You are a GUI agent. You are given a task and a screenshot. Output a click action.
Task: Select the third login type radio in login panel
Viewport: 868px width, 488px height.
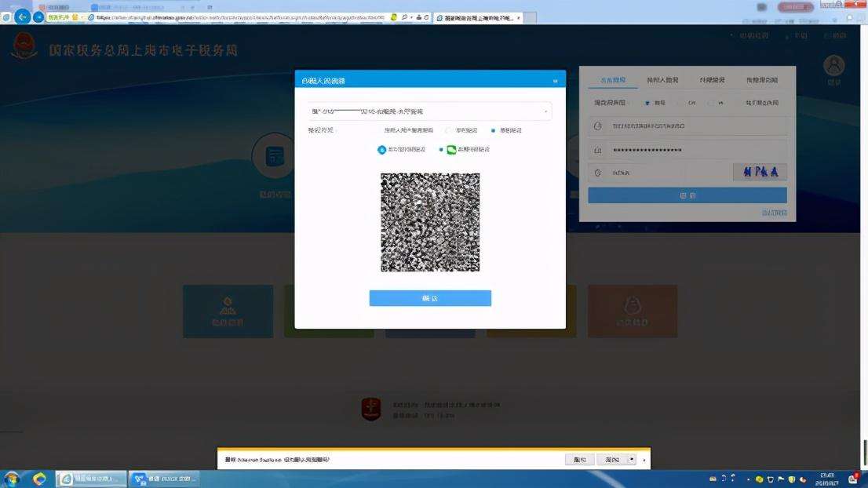(710, 103)
